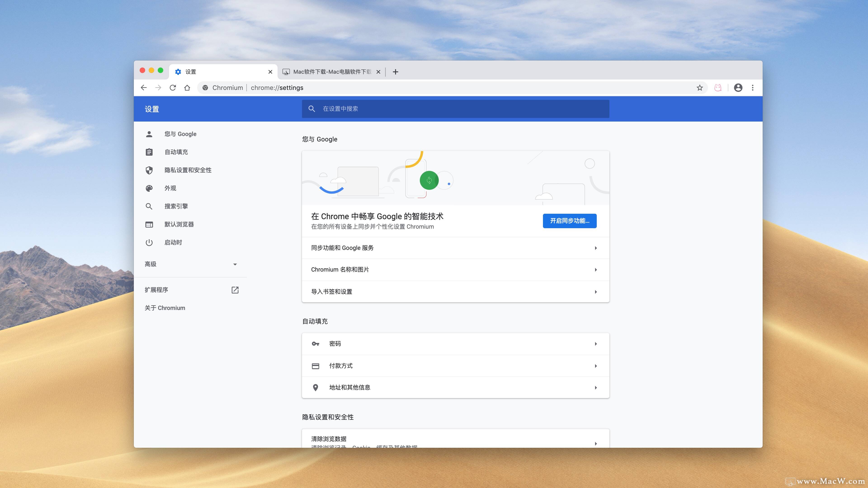Click the key icon in 密码 row

point(315,344)
